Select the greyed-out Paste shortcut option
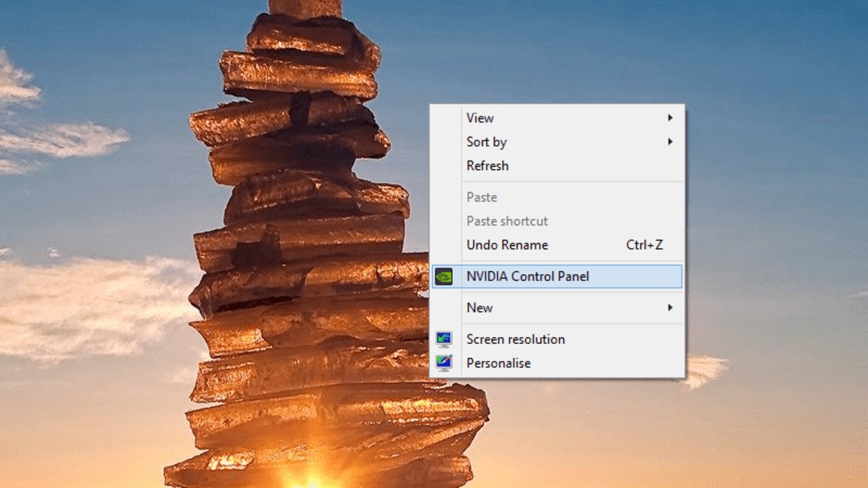 pos(557,221)
